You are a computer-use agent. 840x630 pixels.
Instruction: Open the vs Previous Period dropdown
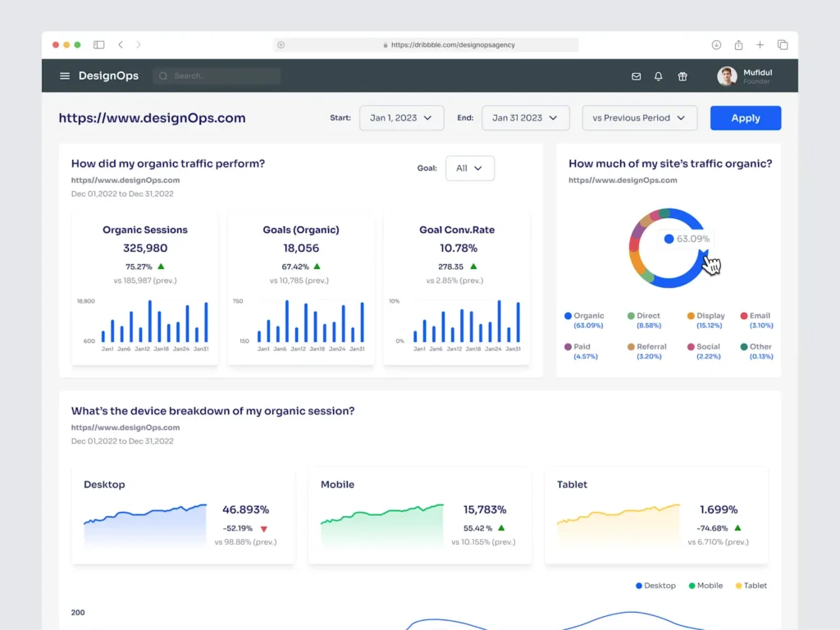pos(639,117)
